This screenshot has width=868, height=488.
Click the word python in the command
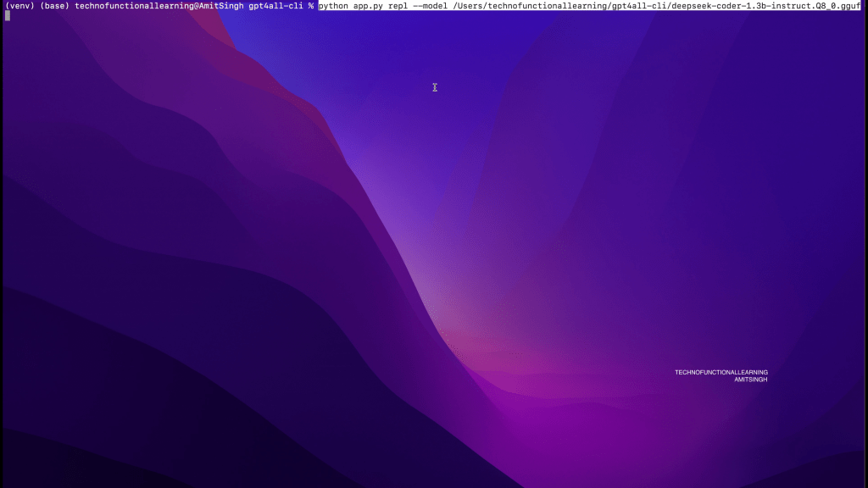(x=333, y=6)
